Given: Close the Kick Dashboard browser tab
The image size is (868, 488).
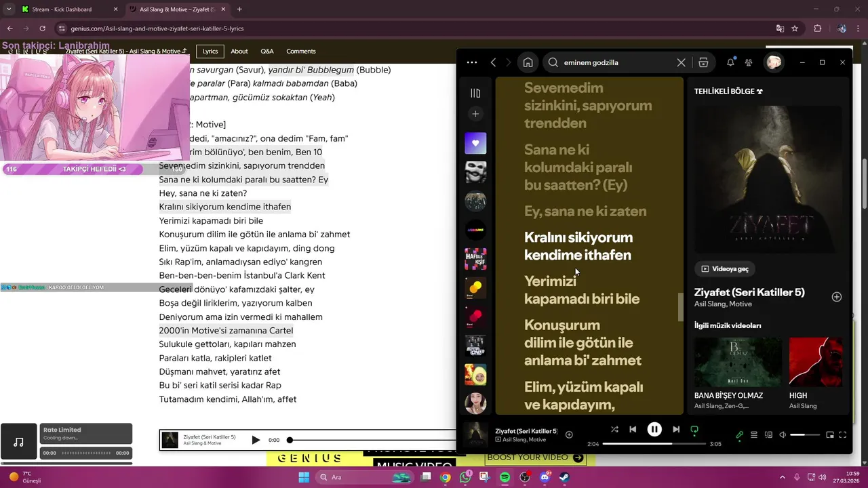Looking at the screenshot, I should pos(115,9).
